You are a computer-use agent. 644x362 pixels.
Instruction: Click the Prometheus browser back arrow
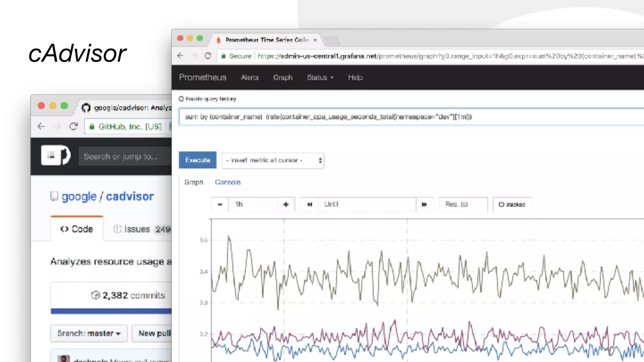180,56
